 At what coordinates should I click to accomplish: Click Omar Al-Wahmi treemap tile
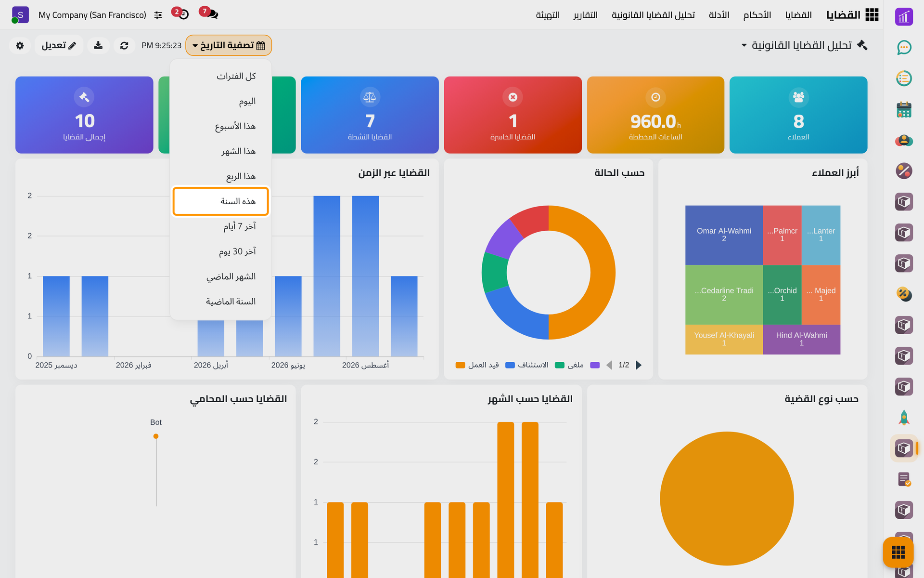coord(724,235)
